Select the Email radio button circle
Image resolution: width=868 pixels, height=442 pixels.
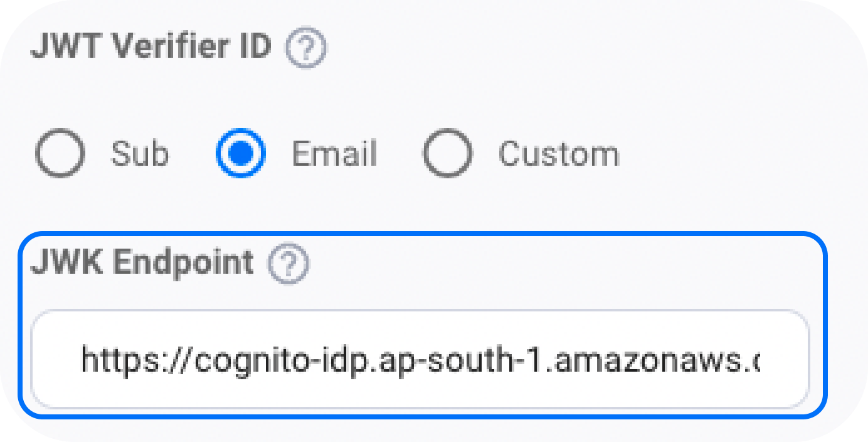[241, 154]
